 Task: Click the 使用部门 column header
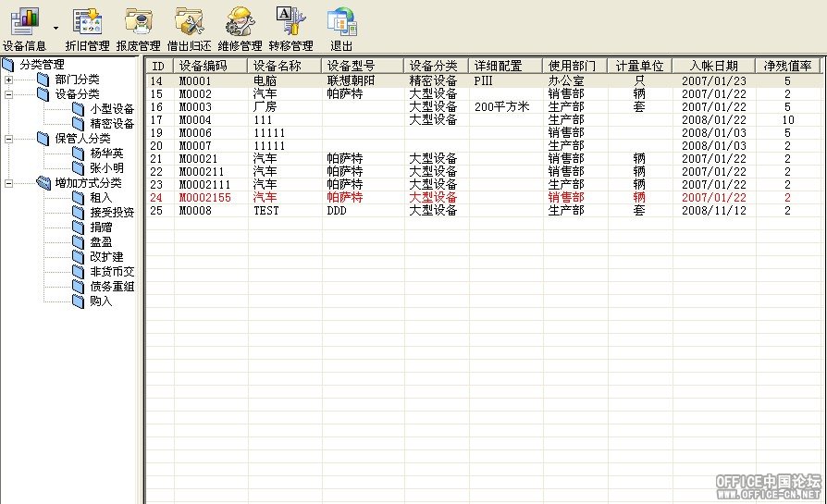coord(574,66)
